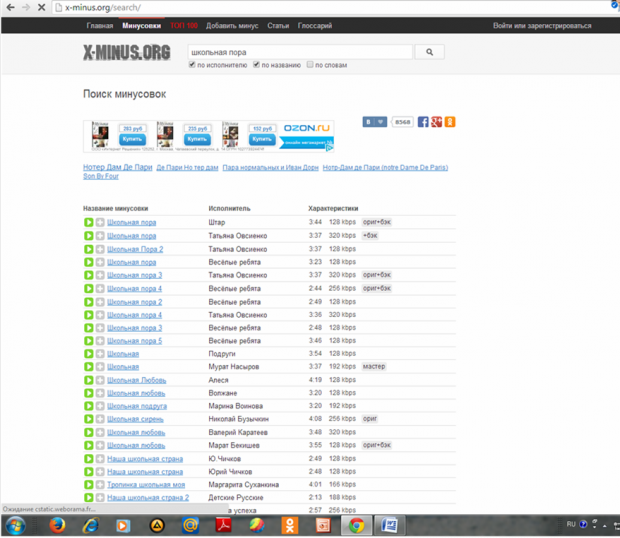Open the Минусовки menu item
Viewport: 620px width, 538px height.
[142, 26]
